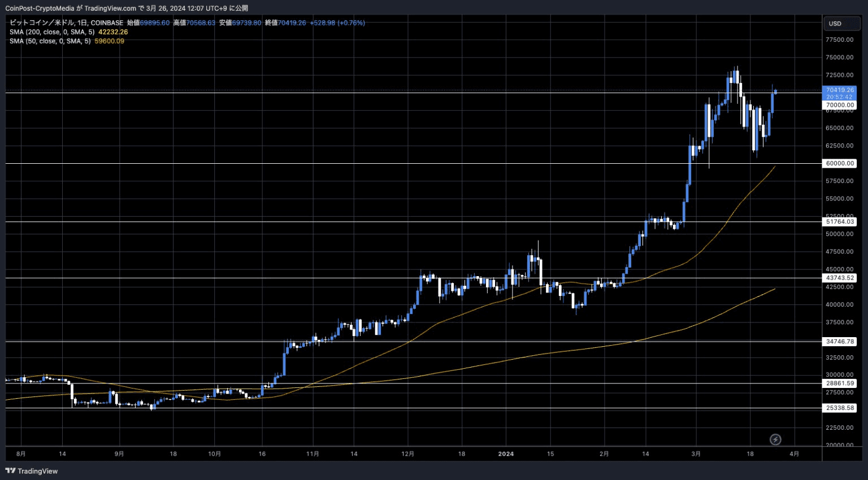
Task: Click the 16 date label on the time axis
Action: pyautogui.click(x=262, y=454)
